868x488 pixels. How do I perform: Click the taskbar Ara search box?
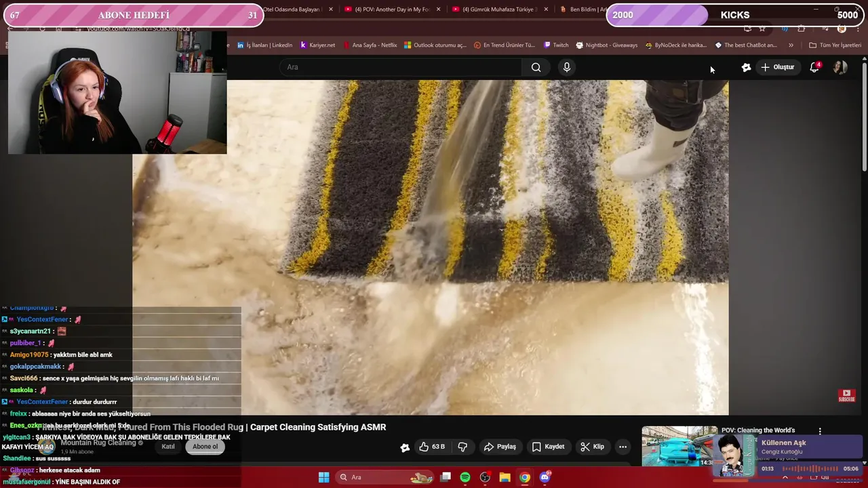click(385, 477)
